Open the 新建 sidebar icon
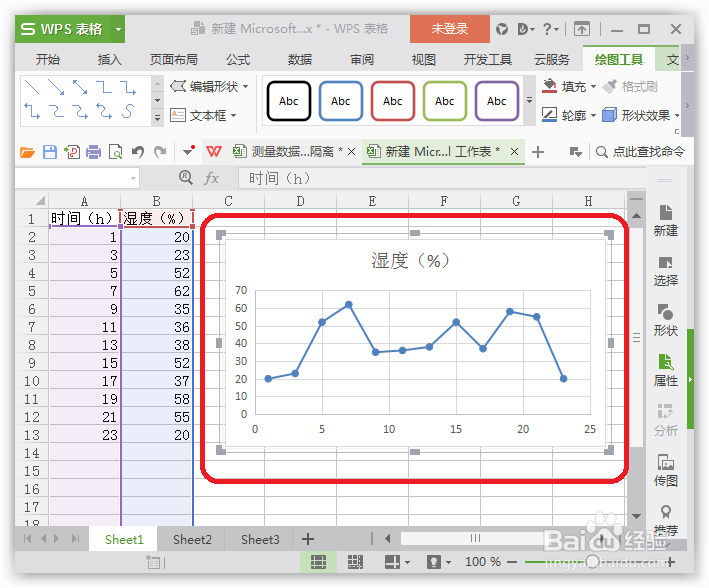The image size is (709, 588). [666, 221]
